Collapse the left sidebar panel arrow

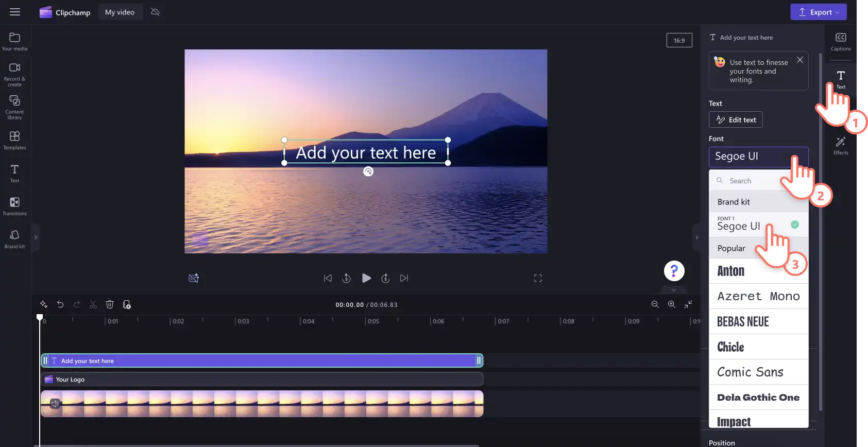click(36, 237)
